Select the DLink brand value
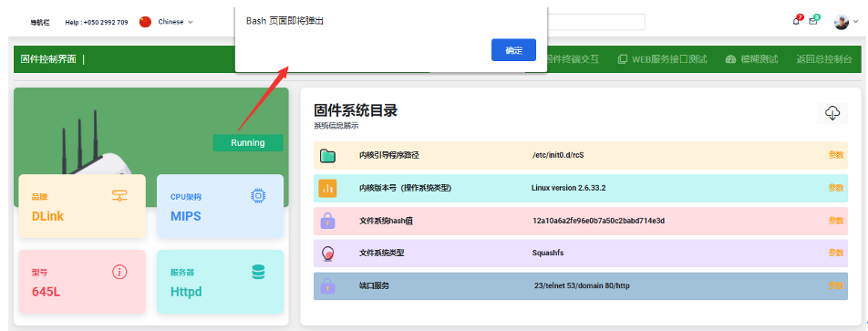The height and width of the screenshot is (331, 868). (47, 216)
